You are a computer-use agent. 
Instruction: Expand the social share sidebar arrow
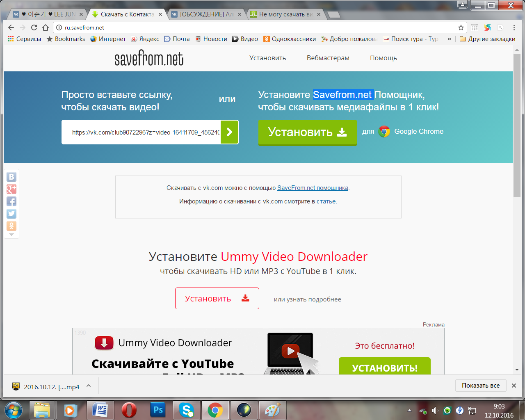pyautogui.click(x=11, y=235)
